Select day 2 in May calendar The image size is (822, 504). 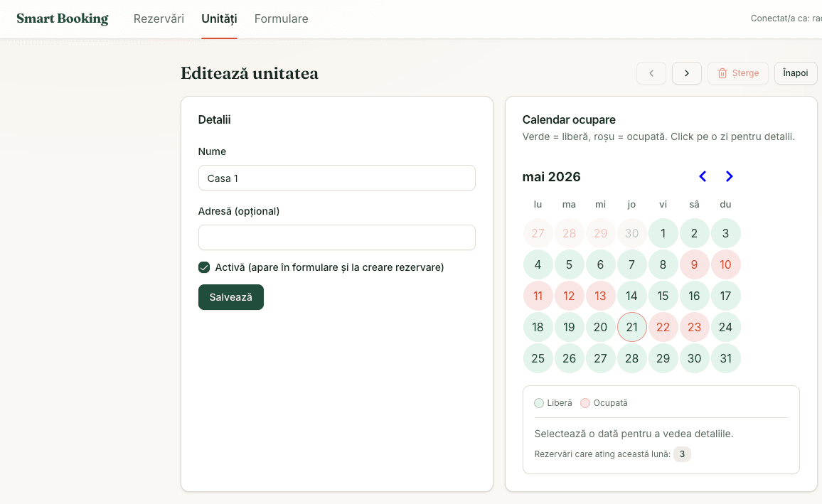[x=694, y=233]
